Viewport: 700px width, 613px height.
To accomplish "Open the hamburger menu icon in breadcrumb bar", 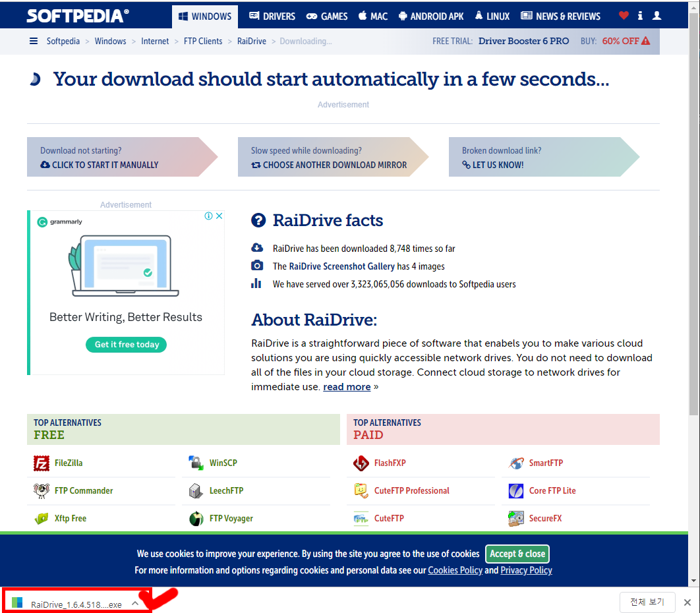I will pos(34,41).
